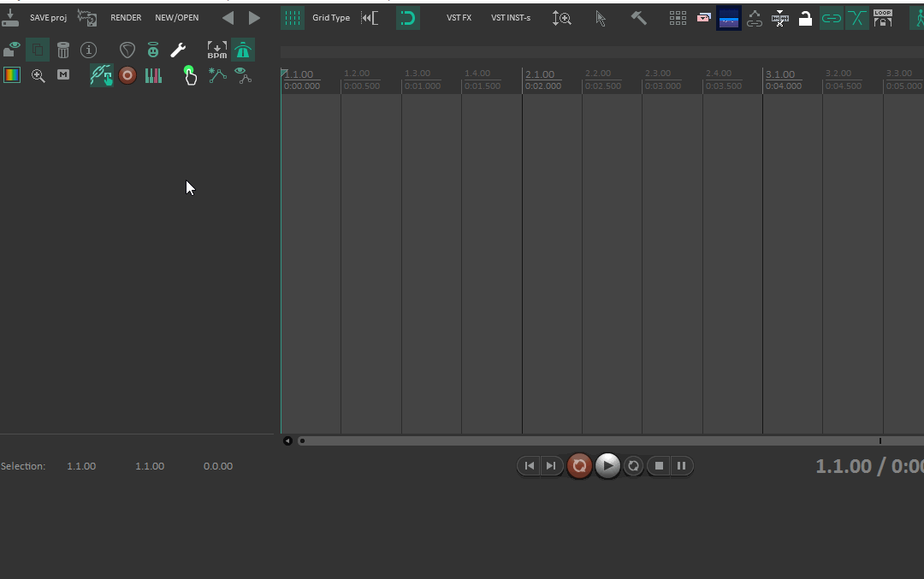
Task: Click the horizontal timeline scrollbar track
Action: click(x=609, y=440)
